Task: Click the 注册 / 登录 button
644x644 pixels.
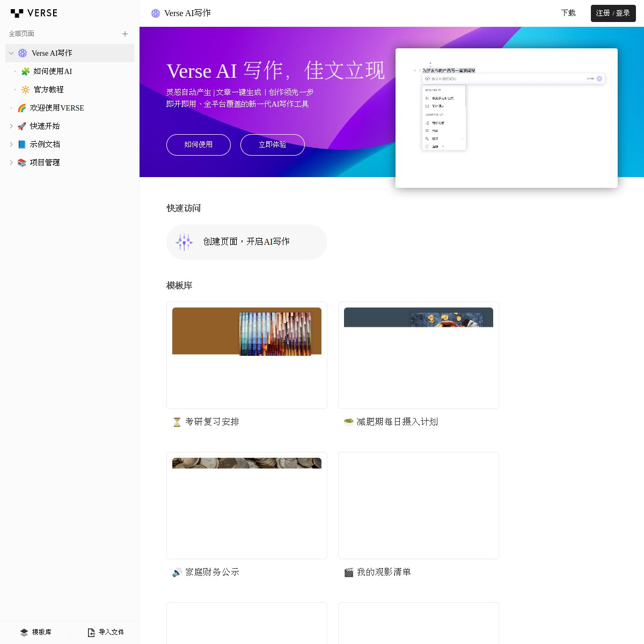Action: tap(613, 13)
